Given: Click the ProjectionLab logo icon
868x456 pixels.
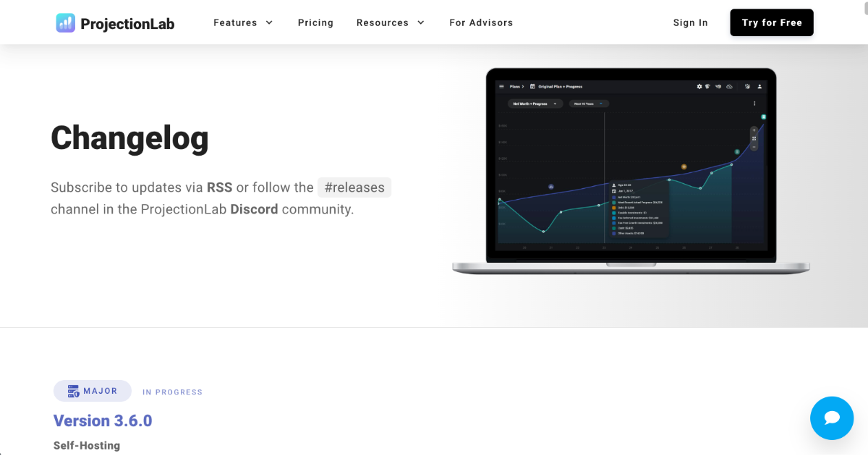Looking at the screenshot, I should click(x=66, y=23).
